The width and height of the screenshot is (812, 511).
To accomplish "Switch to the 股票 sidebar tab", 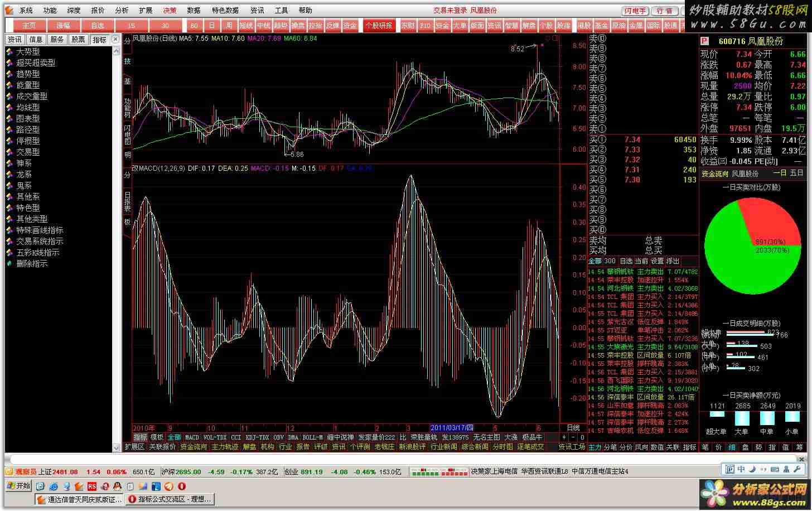I will 78,40.
